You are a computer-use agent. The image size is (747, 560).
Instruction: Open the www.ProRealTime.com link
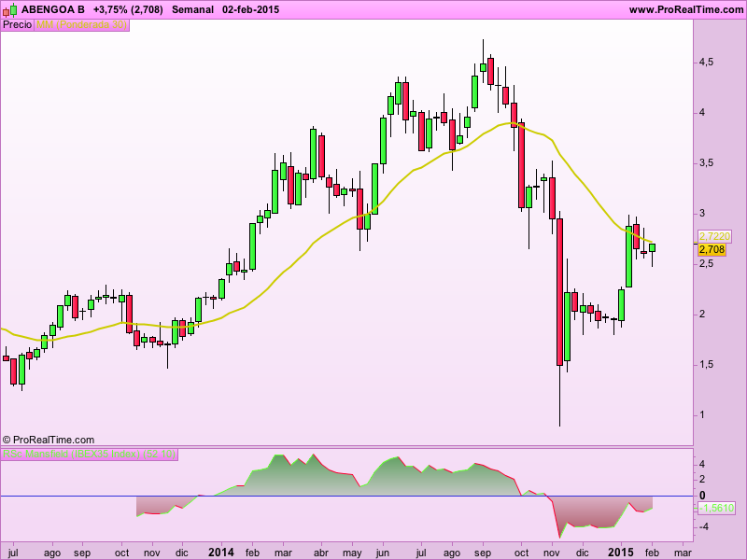coord(686,9)
